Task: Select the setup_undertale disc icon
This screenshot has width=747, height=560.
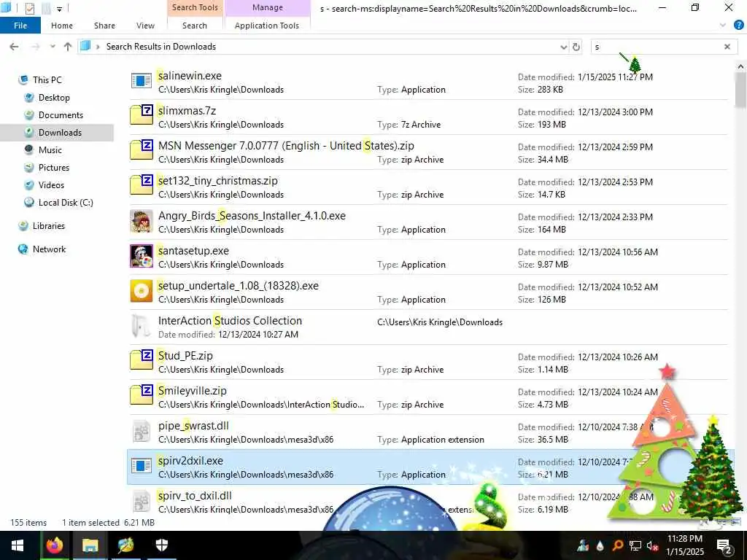Action: [141, 291]
